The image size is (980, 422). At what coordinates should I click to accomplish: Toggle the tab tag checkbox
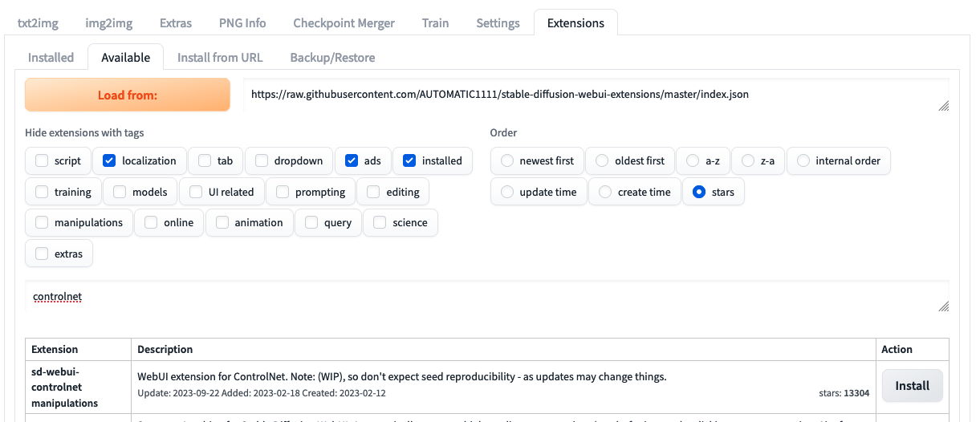(205, 160)
